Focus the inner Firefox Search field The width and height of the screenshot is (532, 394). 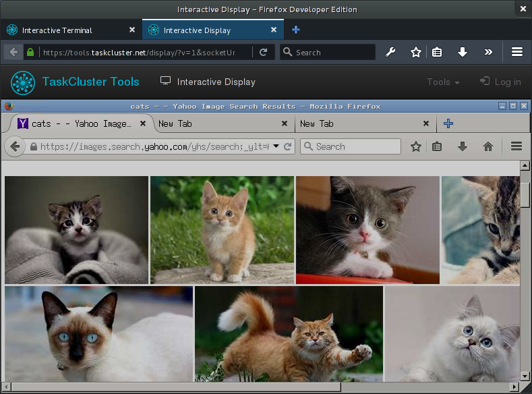(351, 146)
